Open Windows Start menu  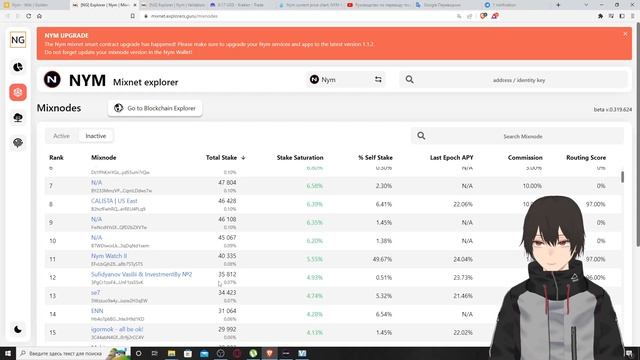click(x=8, y=353)
